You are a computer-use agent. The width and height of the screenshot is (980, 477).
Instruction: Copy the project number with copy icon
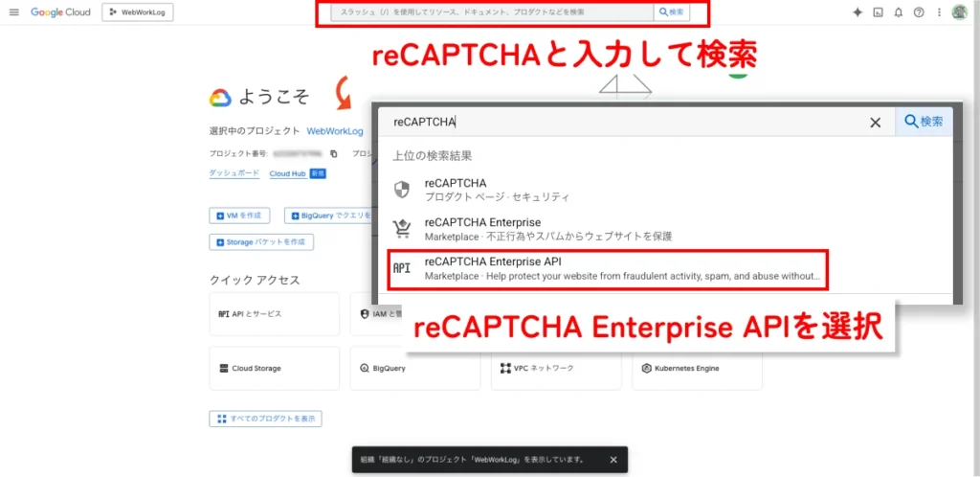click(x=334, y=153)
